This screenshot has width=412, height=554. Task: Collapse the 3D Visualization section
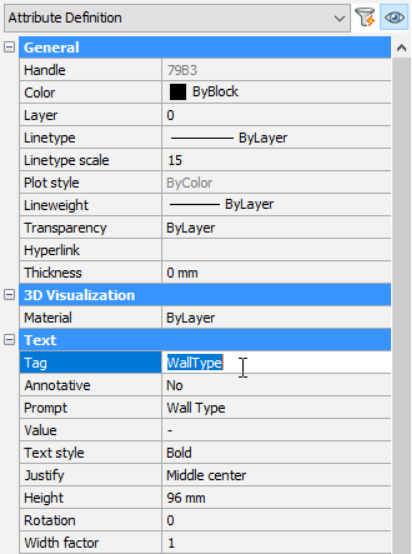coord(10,295)
